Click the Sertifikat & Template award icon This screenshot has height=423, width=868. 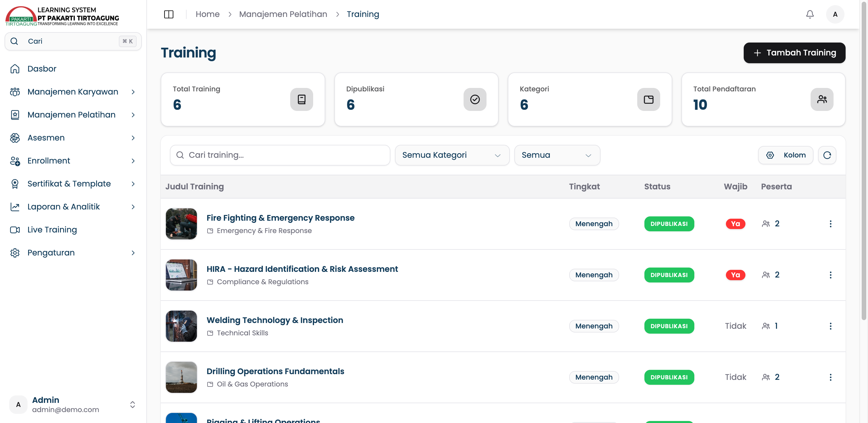[x=15, y=184]
